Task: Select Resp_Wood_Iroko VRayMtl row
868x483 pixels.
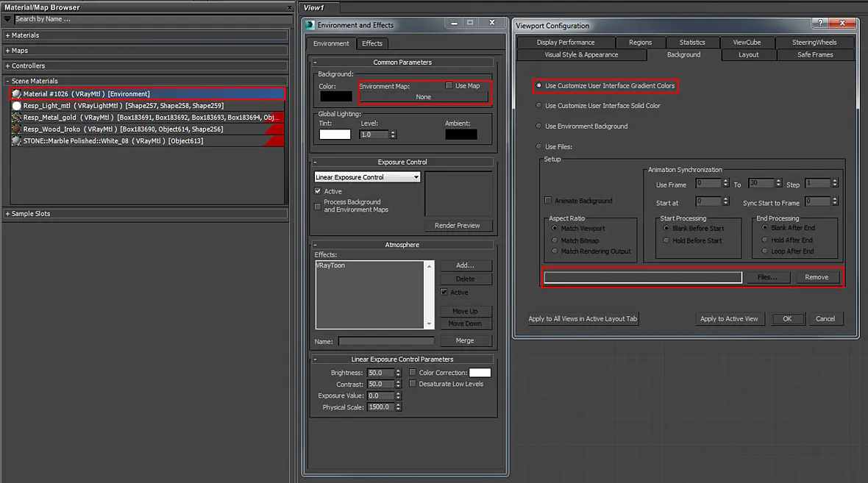Action: click(147, 129)
